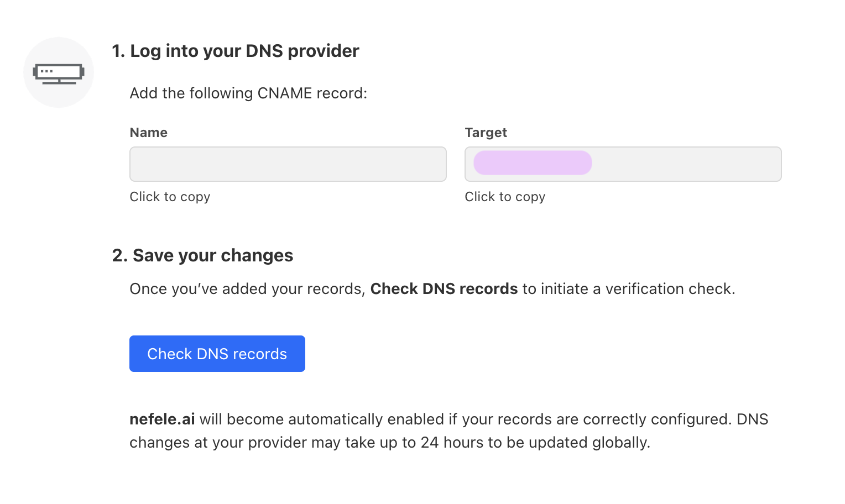
Task: Click the Name field label
Action: (148, 133)
